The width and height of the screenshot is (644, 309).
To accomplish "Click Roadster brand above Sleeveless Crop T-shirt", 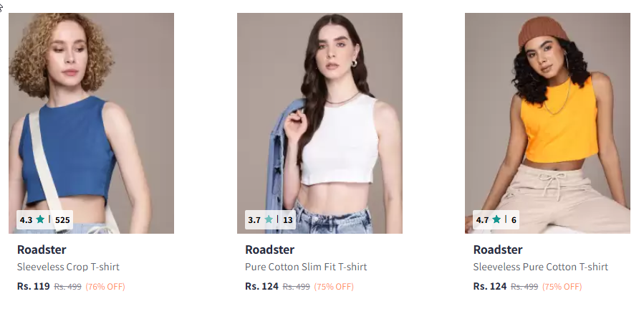I will 42,249.
